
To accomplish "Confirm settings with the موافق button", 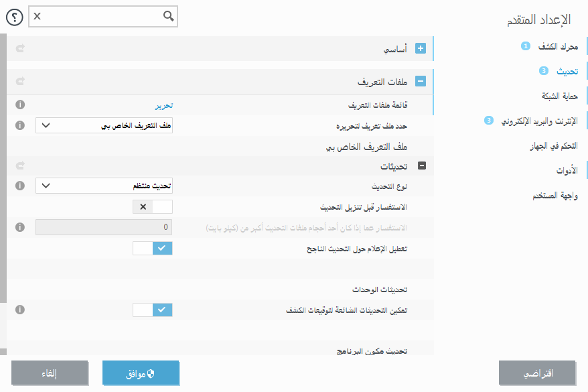I will [141, 373].
